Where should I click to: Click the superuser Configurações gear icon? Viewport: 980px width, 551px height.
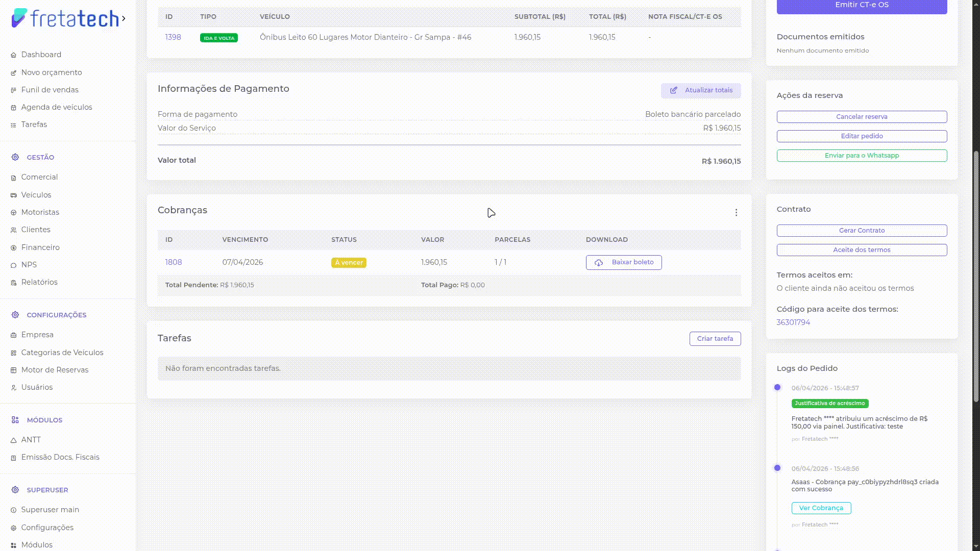pos(14,528)
